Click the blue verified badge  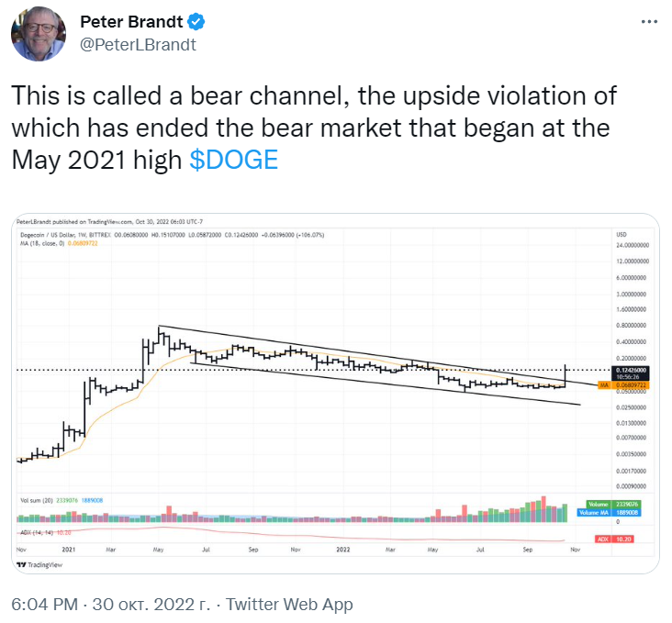coord(196,22)
